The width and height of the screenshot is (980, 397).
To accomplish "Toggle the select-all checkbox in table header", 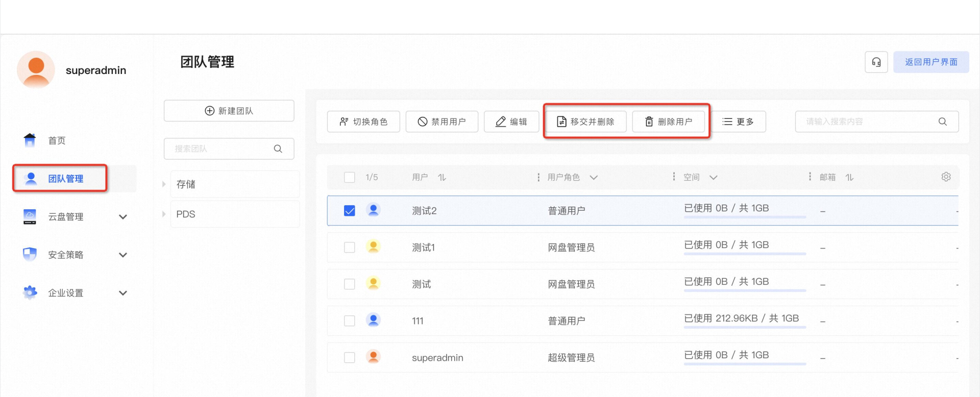I will coord(350,177).
